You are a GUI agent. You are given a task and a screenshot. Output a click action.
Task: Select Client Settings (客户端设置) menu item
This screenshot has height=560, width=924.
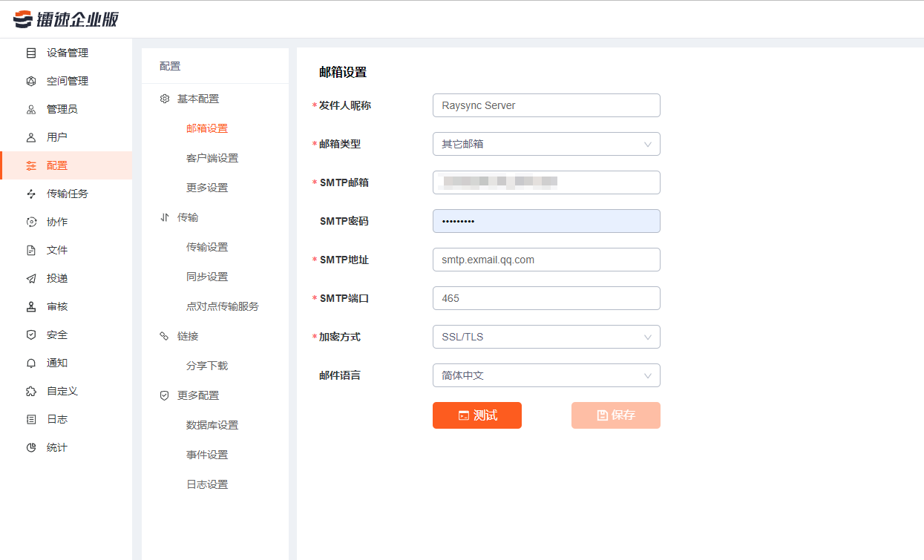(x=212, y=158)
